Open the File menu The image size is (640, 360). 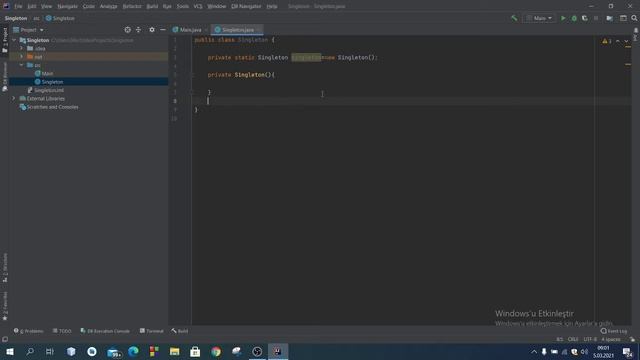pyautogui.click(x=18, y=6)
